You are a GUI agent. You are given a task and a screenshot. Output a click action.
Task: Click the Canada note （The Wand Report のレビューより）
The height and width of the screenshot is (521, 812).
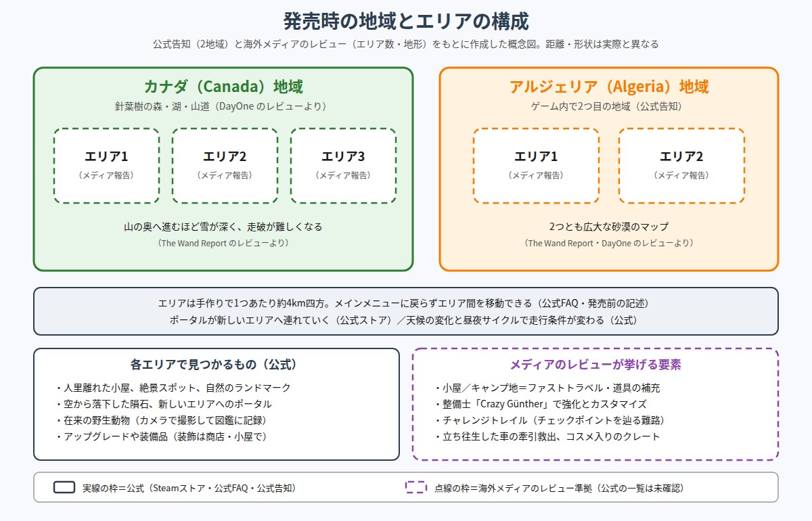[x=223, y=243]
